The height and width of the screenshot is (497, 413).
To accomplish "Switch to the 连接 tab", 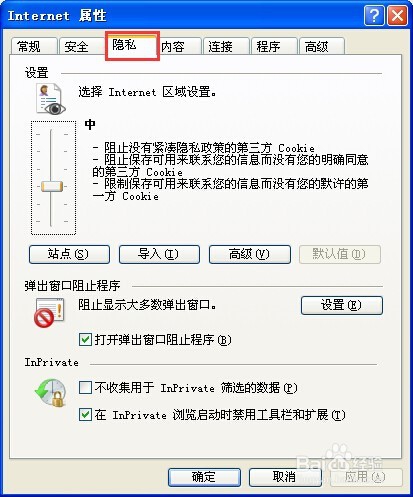I will tap(226, 46).
